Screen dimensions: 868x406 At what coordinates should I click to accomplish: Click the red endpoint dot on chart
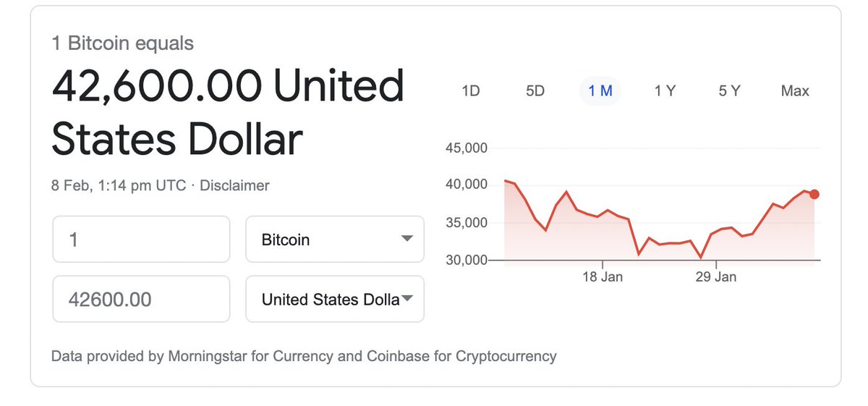coord(814,194)
